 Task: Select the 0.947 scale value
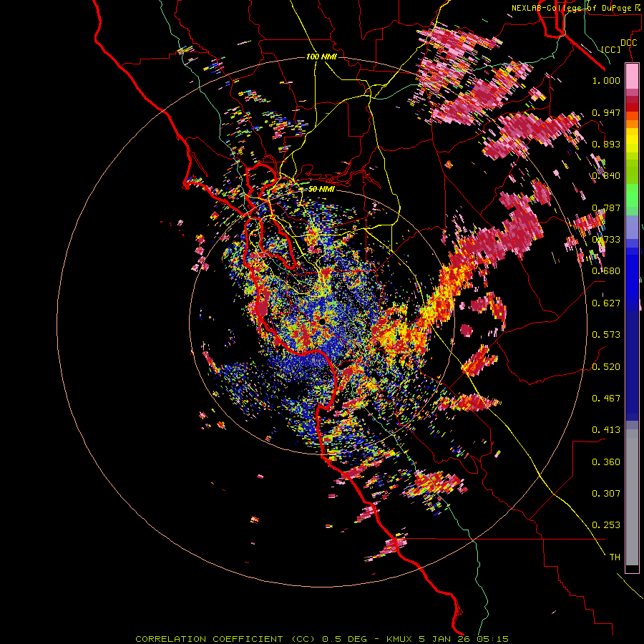pyautogui.click(x=606, y=112)
